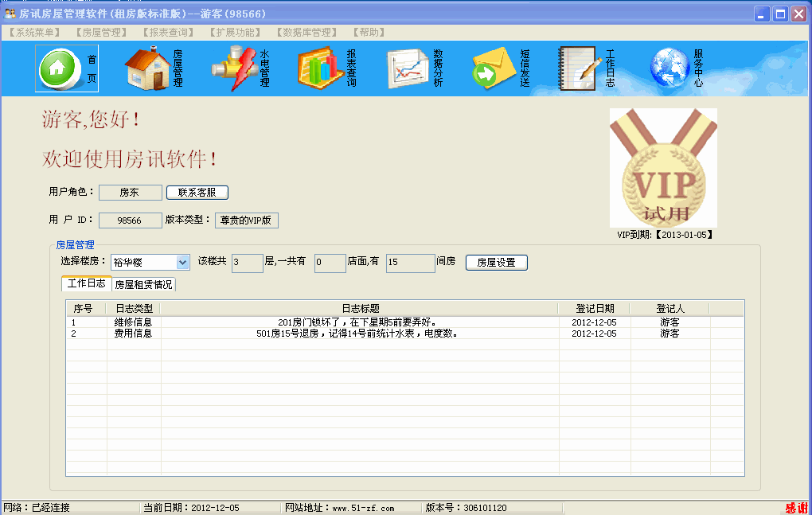Click the 费用信息 log type cell
Viewport: 812px width, 515px height.
[x=134, y=334]
